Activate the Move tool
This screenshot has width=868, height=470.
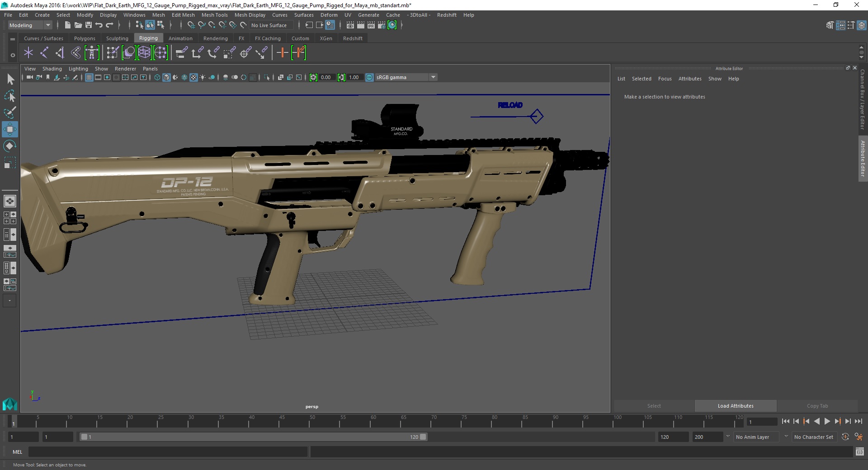tap(10, 129)
